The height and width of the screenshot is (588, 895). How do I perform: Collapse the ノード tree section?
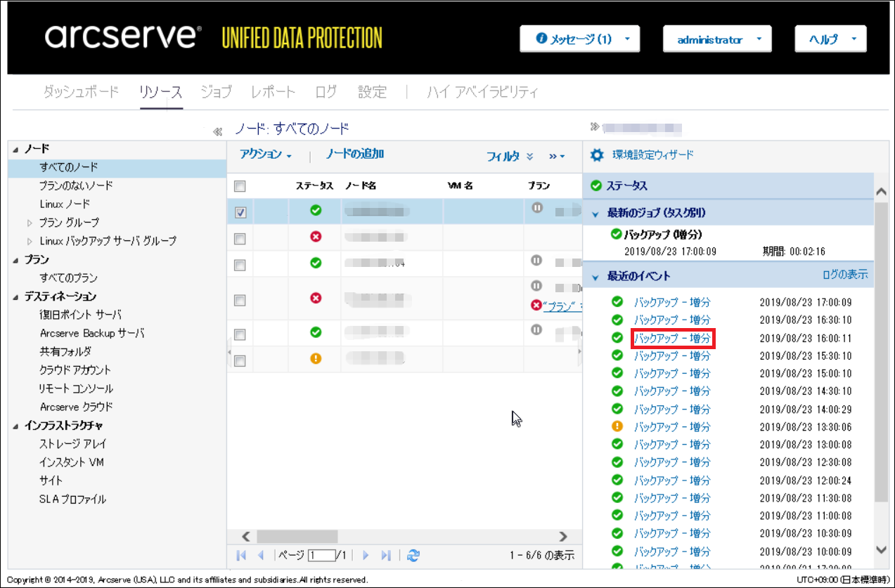[16, 149]
